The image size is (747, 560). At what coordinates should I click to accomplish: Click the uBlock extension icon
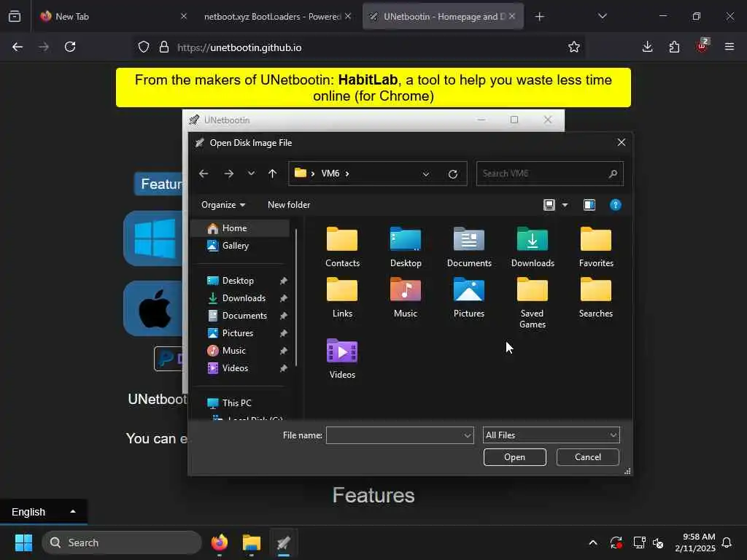tap(703, 46)
